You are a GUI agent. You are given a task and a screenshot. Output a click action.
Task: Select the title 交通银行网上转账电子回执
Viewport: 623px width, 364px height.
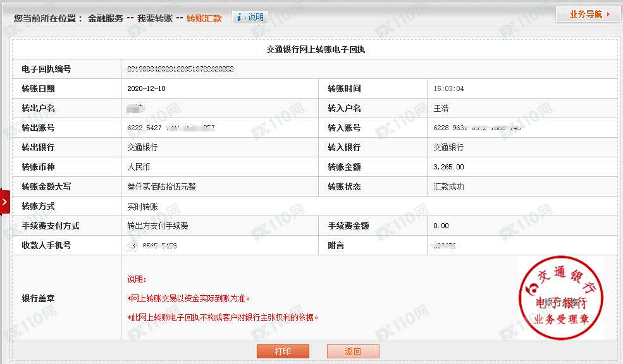tap(316, 50)
